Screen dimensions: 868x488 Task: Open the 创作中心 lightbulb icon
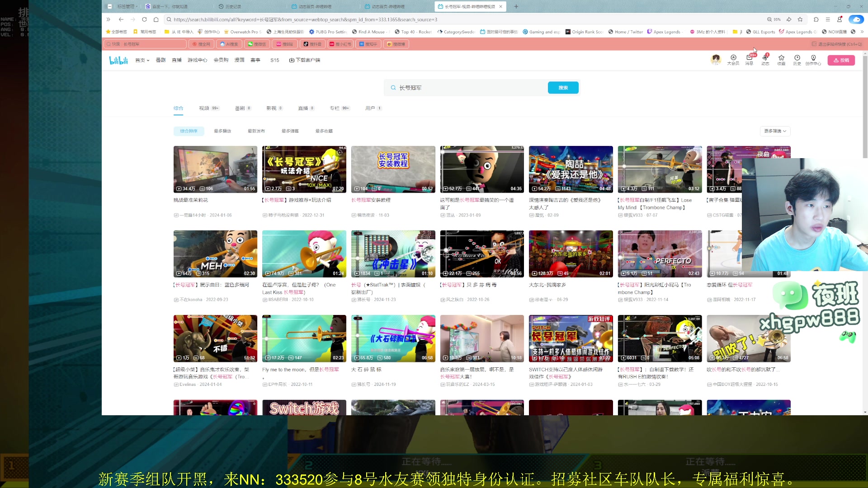coord(813,60)
